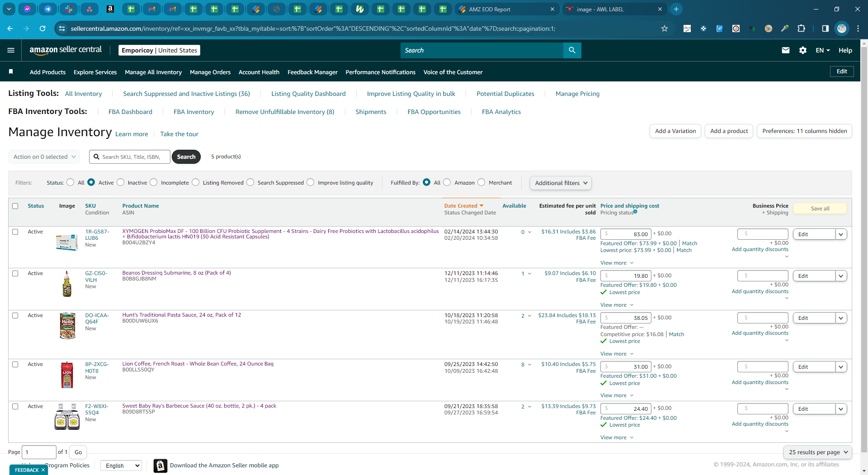Switch to the Slack browser tab

(69, 9)
